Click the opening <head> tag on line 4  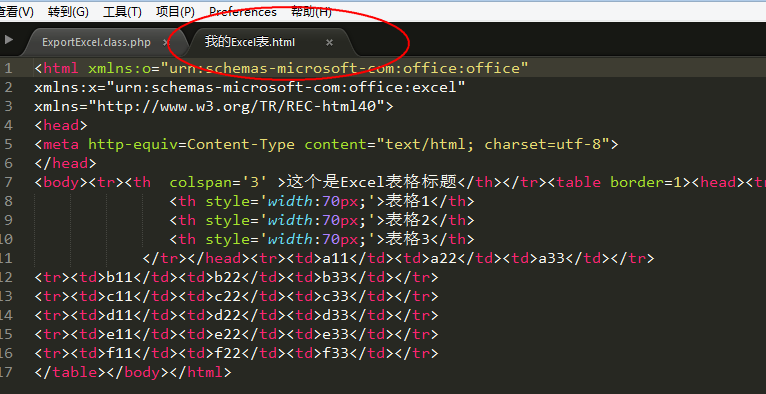click(61, 125)
